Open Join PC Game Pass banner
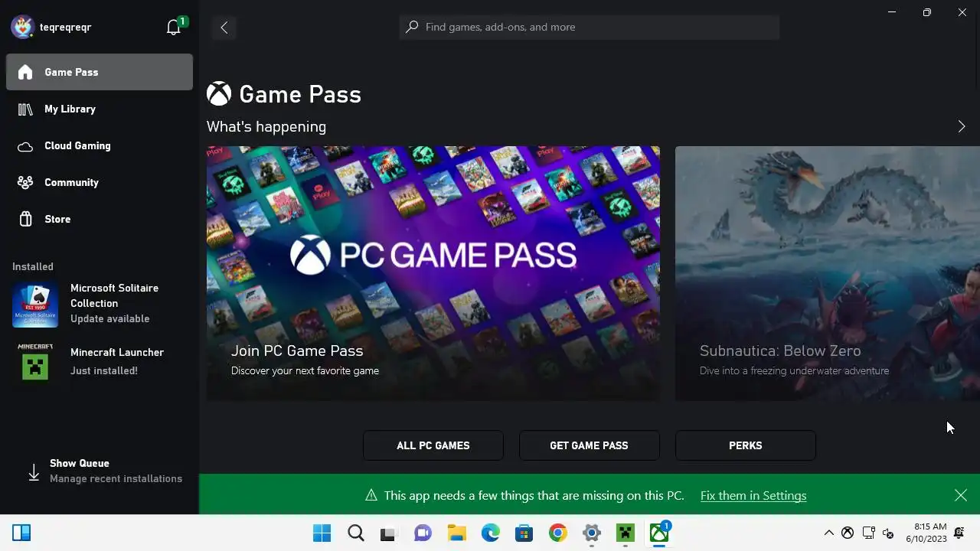The width and height of the screenshot is (980, 551). tap(433, 273)
